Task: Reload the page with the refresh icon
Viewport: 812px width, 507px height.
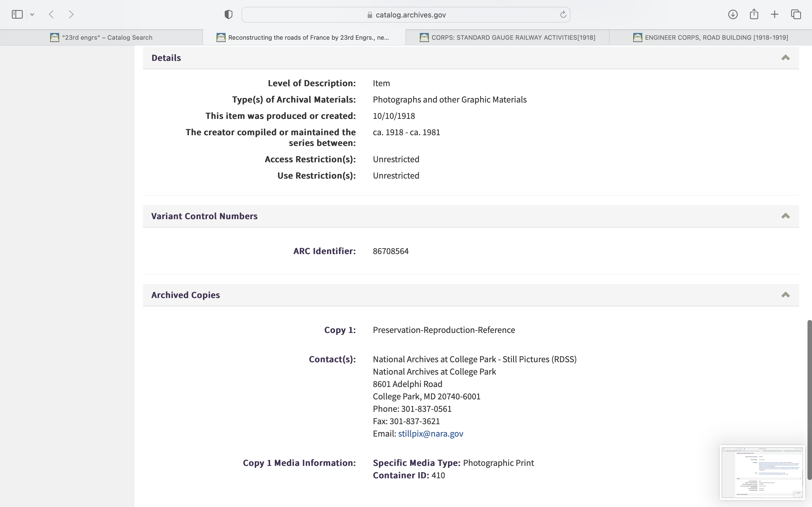Action: [x=563, y=14]
